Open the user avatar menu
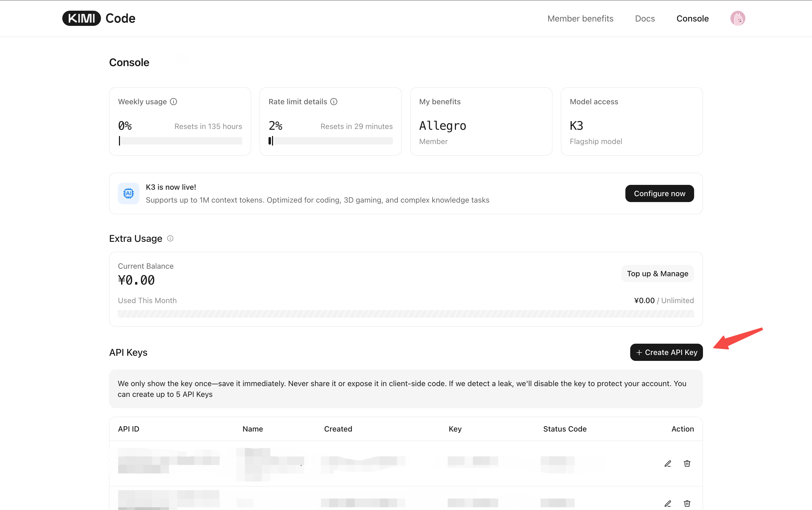 [738, 18]
